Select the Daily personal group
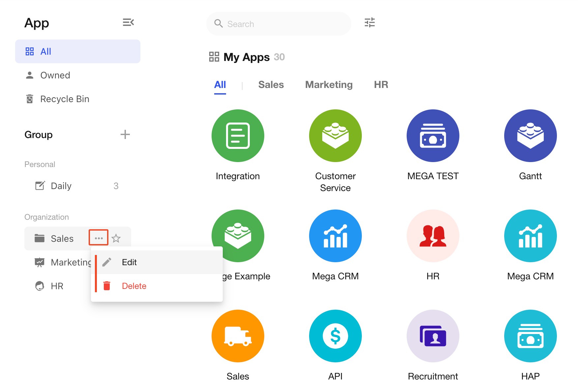The width and height of the screenshot is (578, 392). point(61,186)
